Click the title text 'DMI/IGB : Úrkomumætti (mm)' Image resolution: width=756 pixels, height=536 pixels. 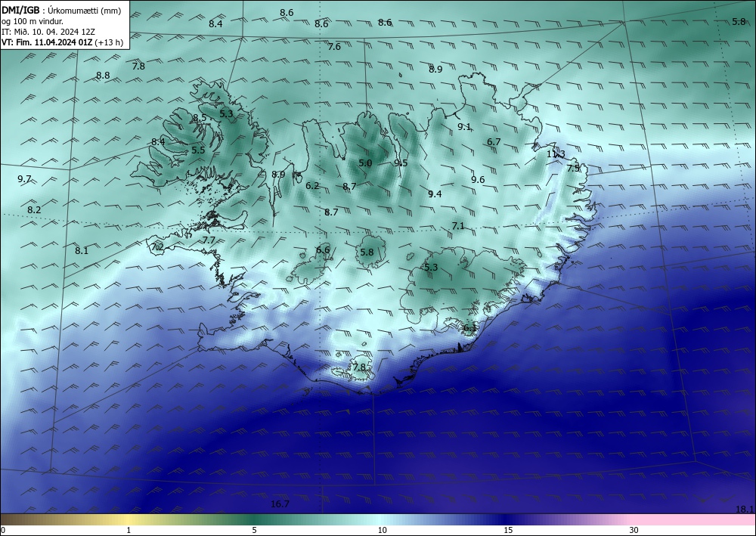pos(61,11)
